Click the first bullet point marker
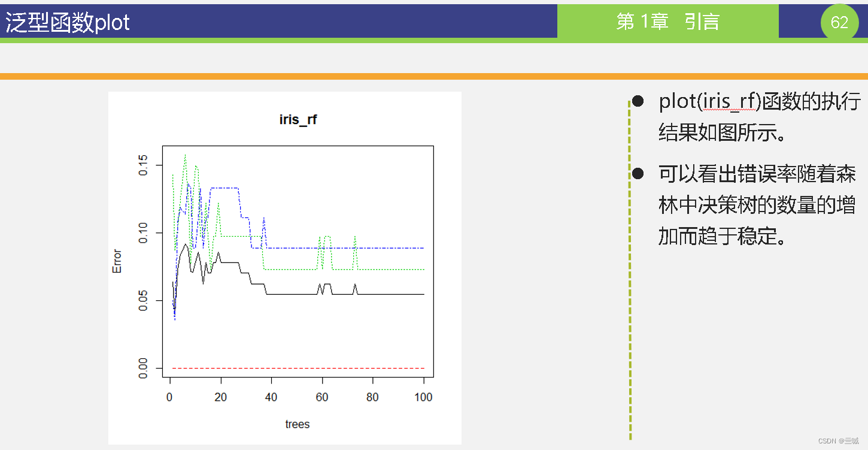This screenshot has width=868, height=450. [638, 101]
